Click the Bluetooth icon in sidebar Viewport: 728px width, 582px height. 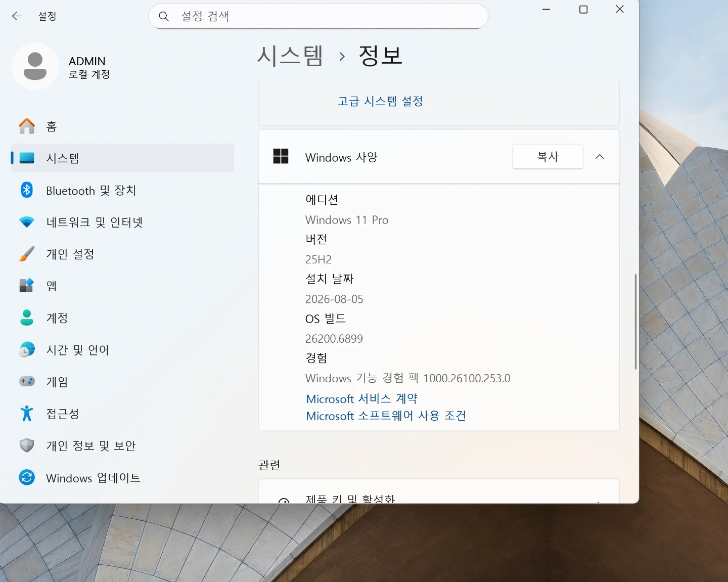27,190
